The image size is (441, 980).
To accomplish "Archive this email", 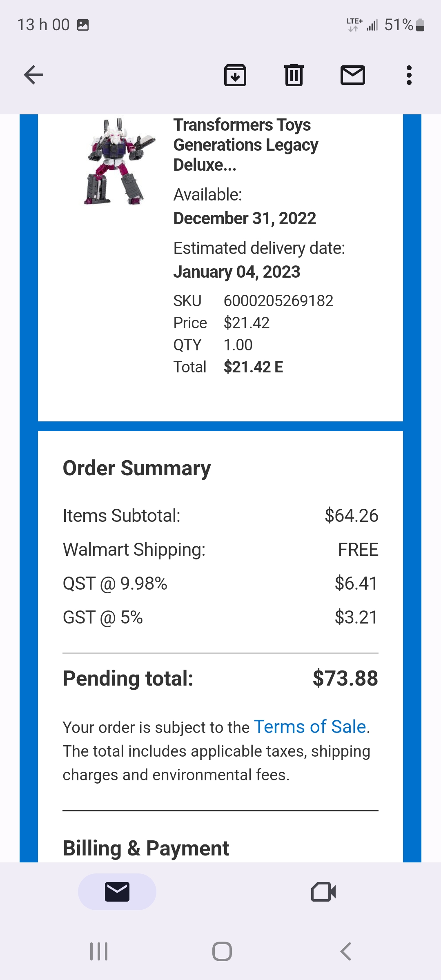I will [235, 75].
